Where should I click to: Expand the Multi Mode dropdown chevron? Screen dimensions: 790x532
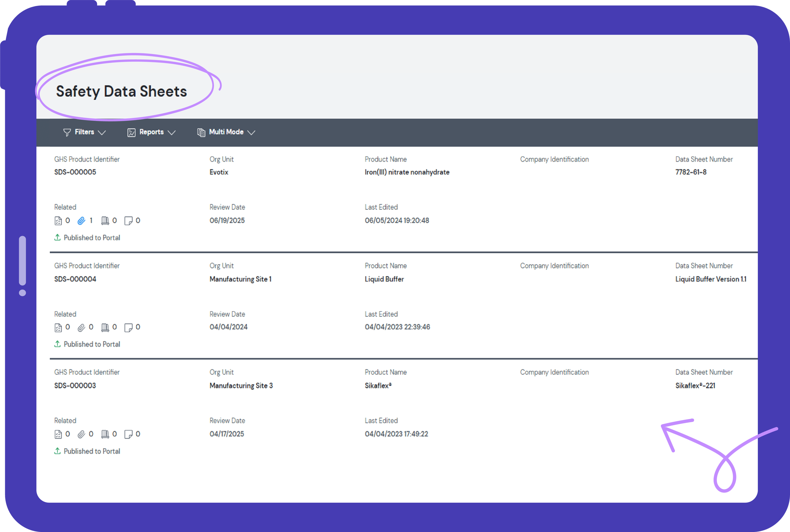point(251,132)
